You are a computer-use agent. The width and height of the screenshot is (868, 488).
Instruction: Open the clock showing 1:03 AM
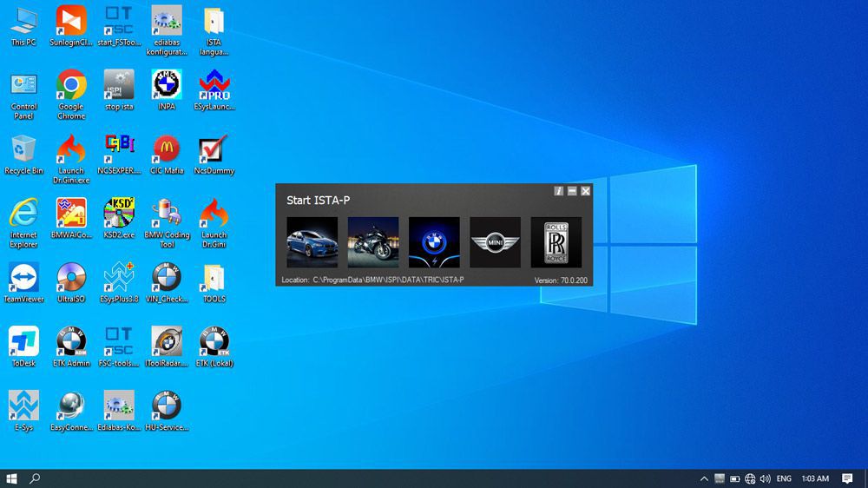coord(815,479)
